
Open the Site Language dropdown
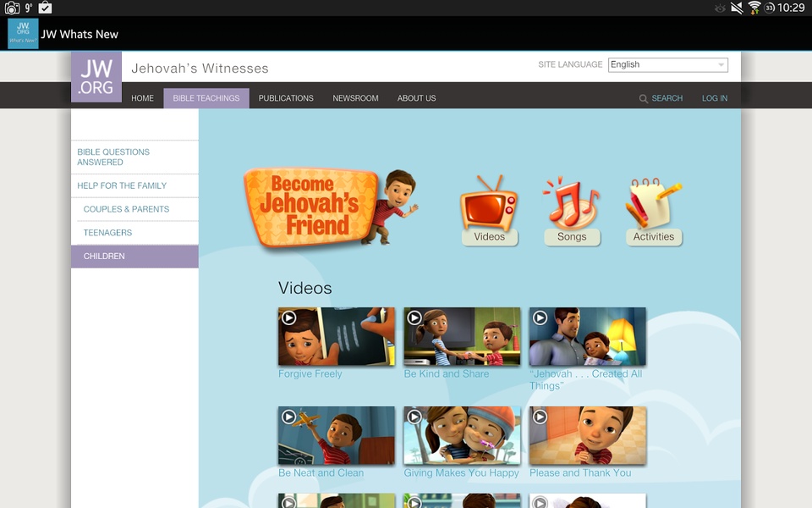pyautogui.click(x=668, y=65)
